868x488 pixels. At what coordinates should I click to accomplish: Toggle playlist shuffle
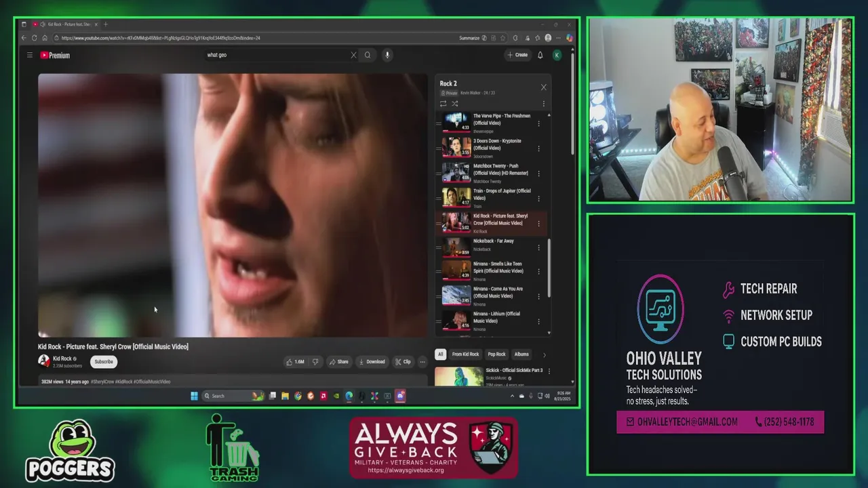[454, 104]
